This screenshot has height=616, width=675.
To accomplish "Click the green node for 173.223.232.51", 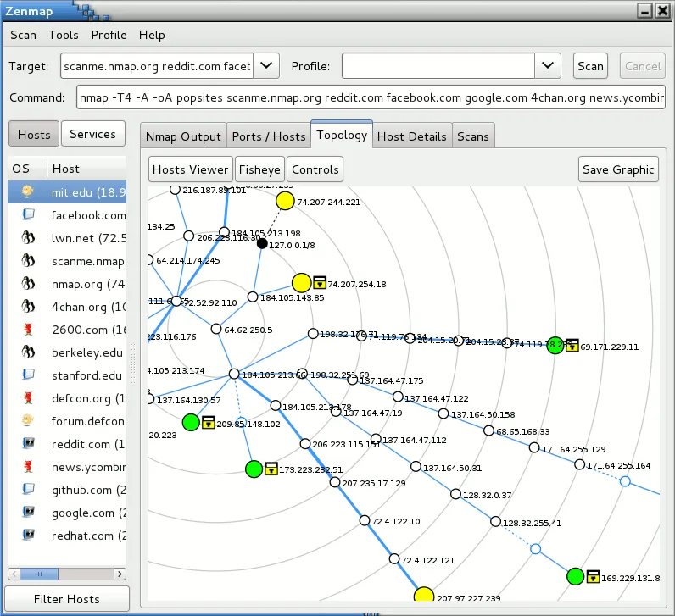I will (x=254, y=469).
